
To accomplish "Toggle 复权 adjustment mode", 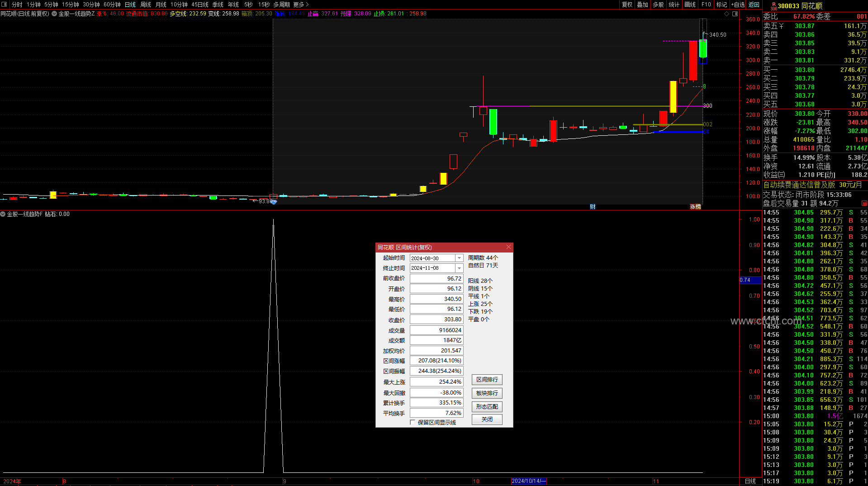I will click(x=627, y=5).
